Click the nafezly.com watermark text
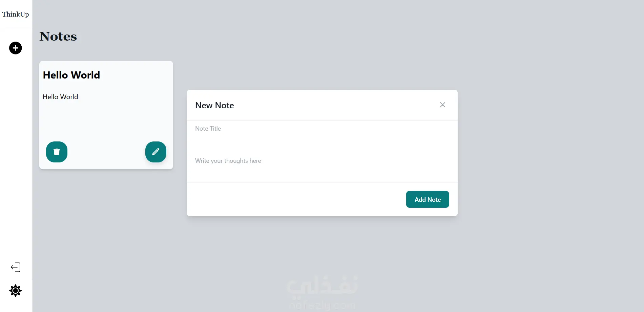 coord(322,306)
